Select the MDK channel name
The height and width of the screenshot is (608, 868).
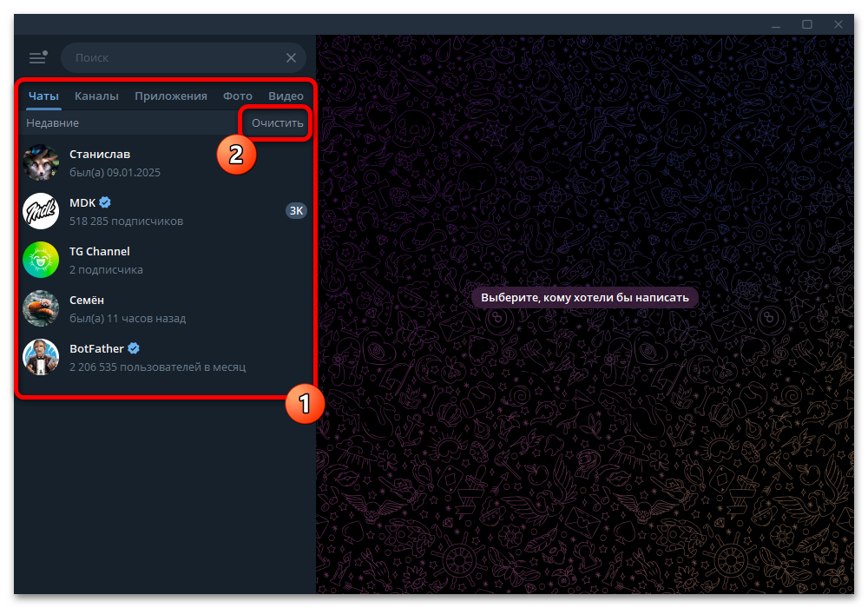point(82,202)
